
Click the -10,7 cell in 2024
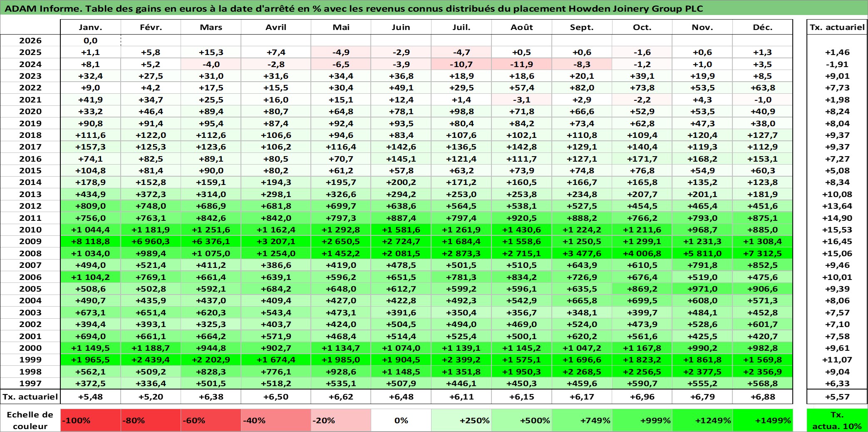461,64
